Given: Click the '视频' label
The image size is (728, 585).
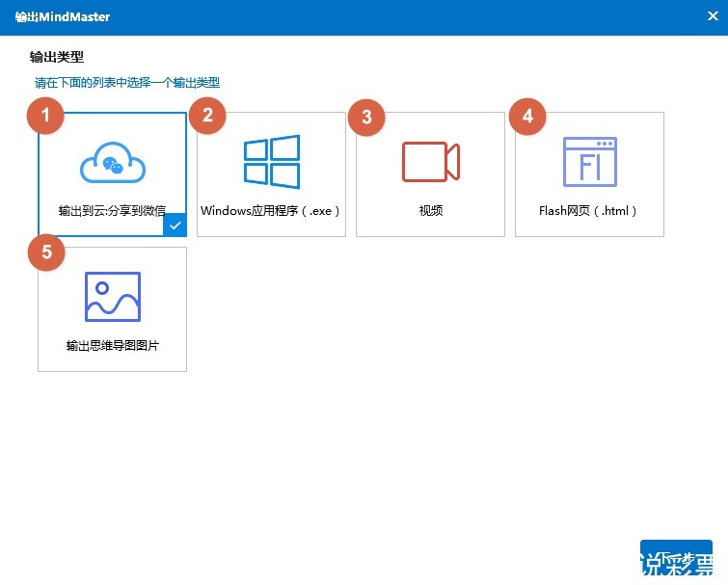Looking at the screenshot, I should tap(431, 211).
